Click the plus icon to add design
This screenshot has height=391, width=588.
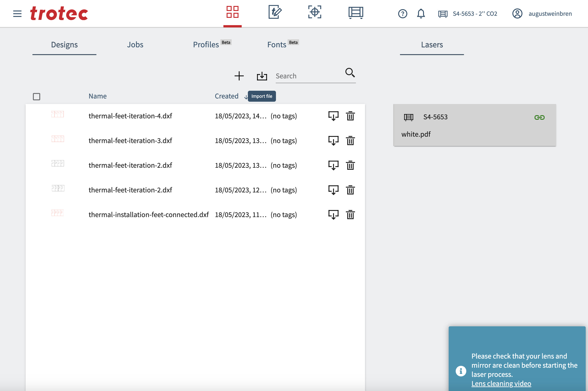(239, 76)
